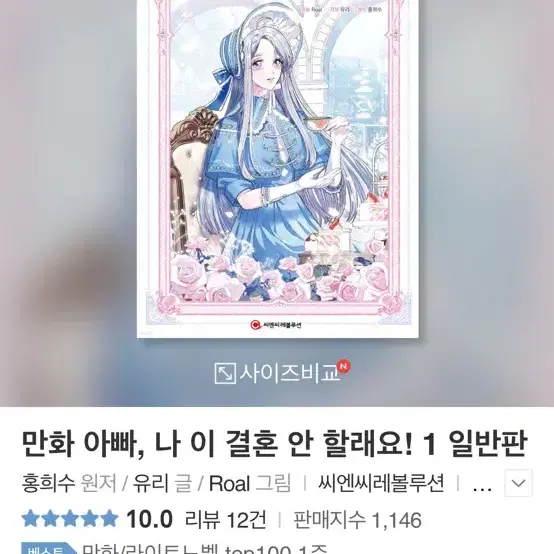The height and width of the screenshot is (554, 554).
Task: Click the 10.0 rating score
Action: click(x=150, y=519)
